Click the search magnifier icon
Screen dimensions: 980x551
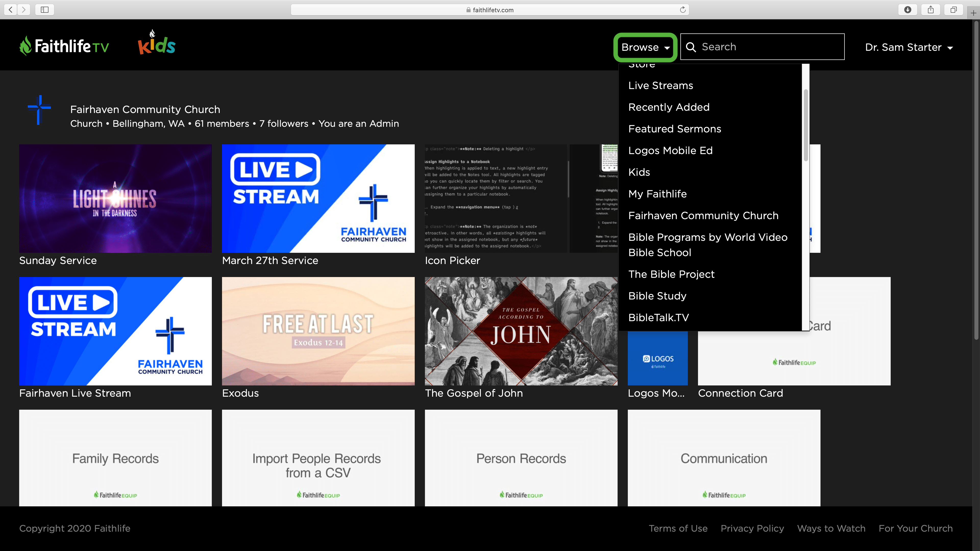tap(691, 47)
